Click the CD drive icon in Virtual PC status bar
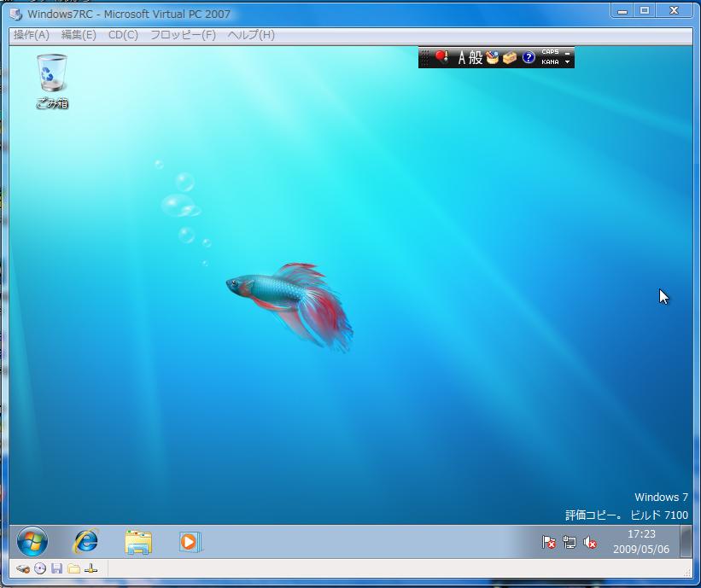 [x=40, y=569]
